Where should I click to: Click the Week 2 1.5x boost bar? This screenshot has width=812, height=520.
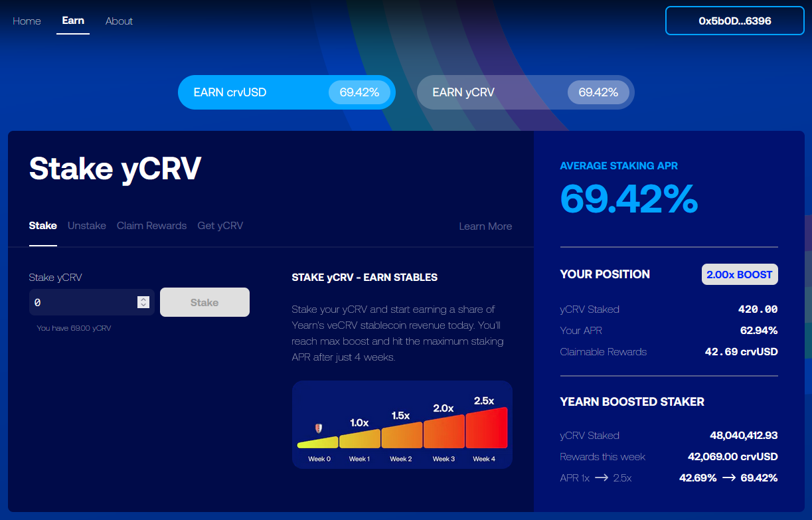[x=401, y=435]
